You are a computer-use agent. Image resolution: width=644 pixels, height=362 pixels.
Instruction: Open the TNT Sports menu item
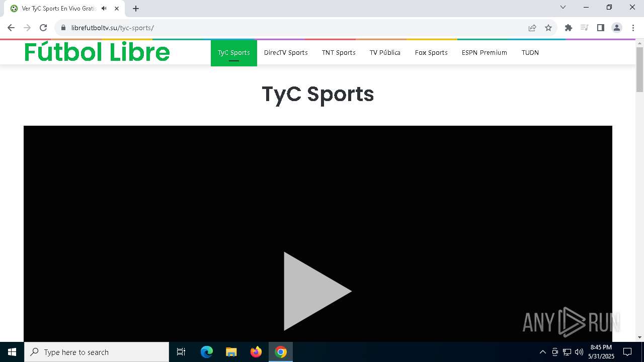[339, 52]
